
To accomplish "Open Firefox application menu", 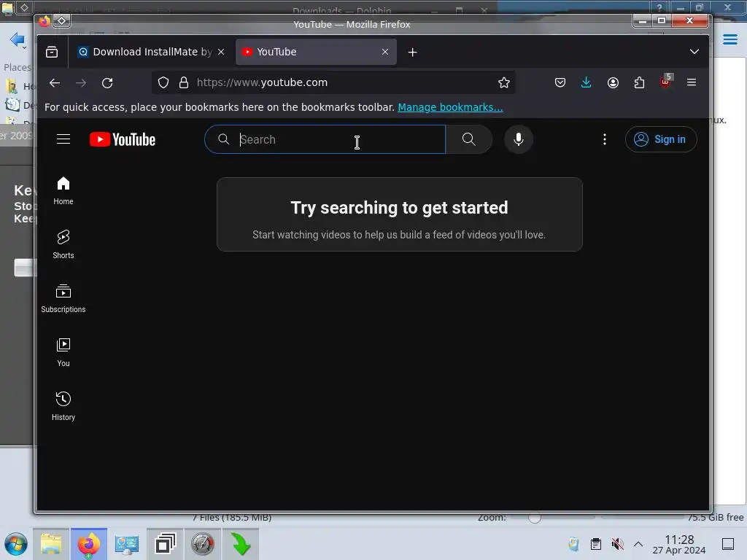I will pos(692,82).
